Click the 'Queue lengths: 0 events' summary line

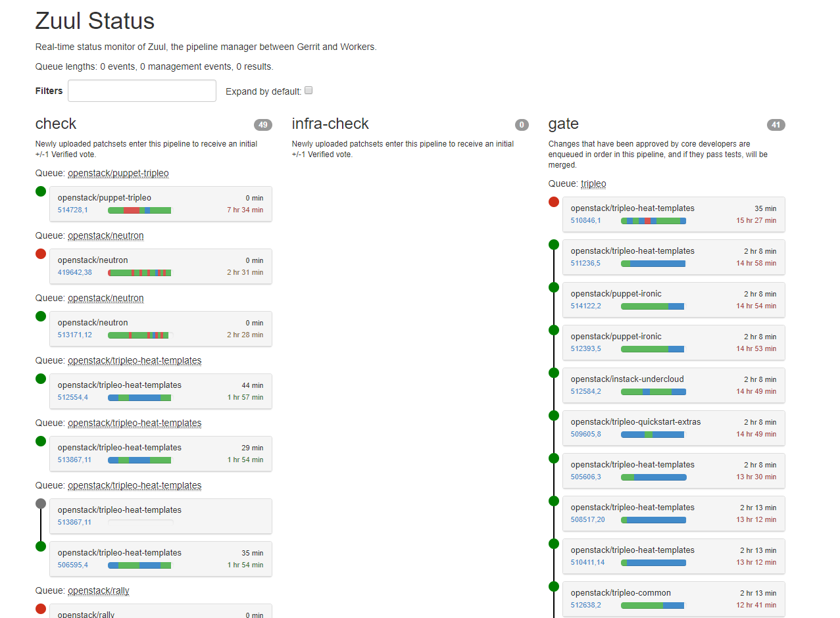coord(154,66)
